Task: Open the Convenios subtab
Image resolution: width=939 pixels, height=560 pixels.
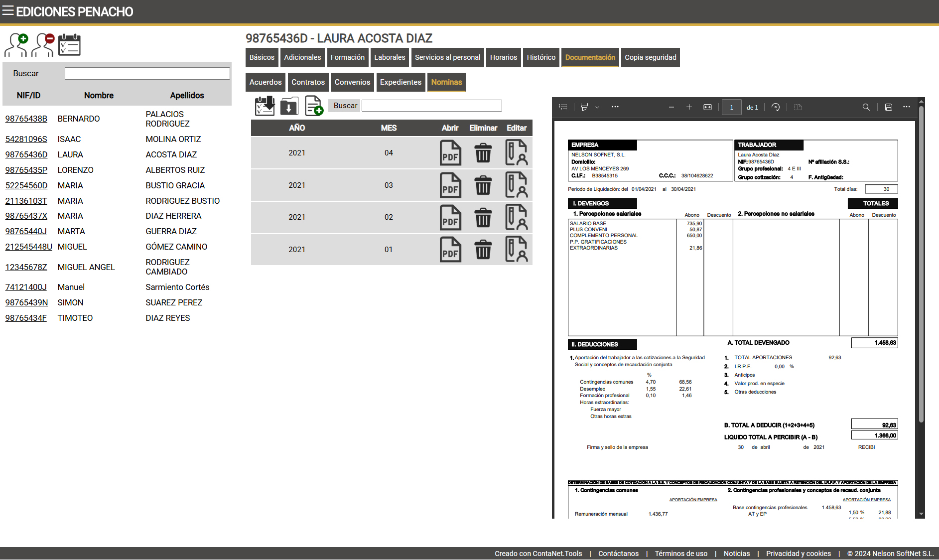Action: [353, 82]
